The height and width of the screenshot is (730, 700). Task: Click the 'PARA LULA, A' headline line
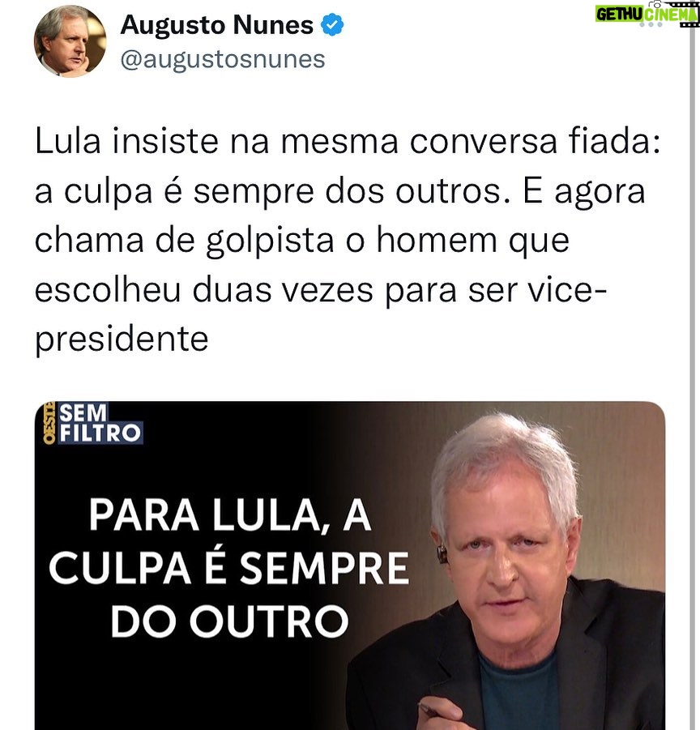coord(230,515)
